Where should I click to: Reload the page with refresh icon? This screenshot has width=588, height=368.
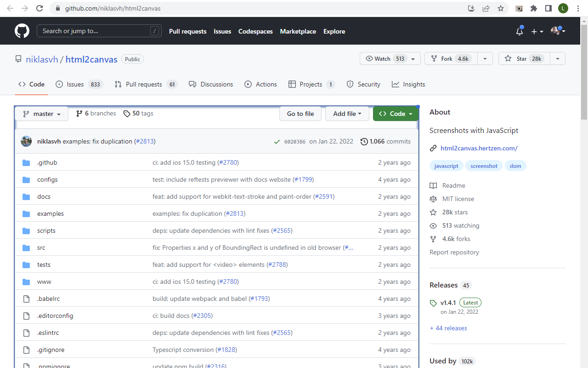coord(40,8)
